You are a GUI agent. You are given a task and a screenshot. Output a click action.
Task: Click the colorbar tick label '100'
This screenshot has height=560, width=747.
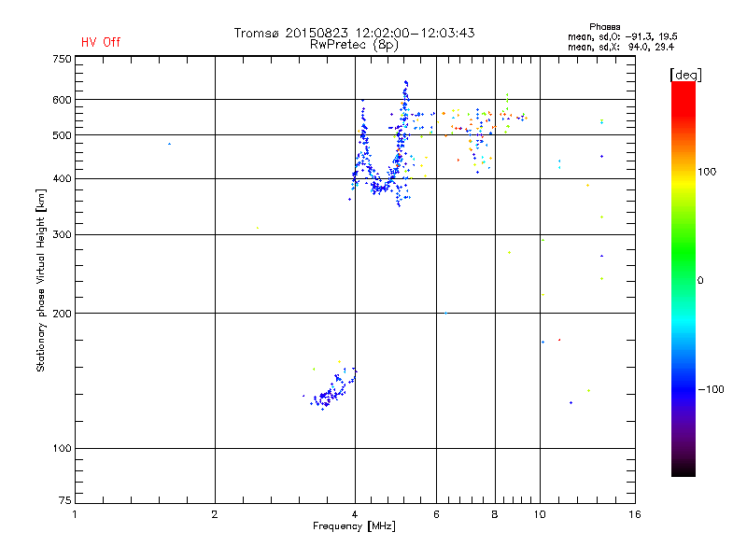click(x=707, y=172)
